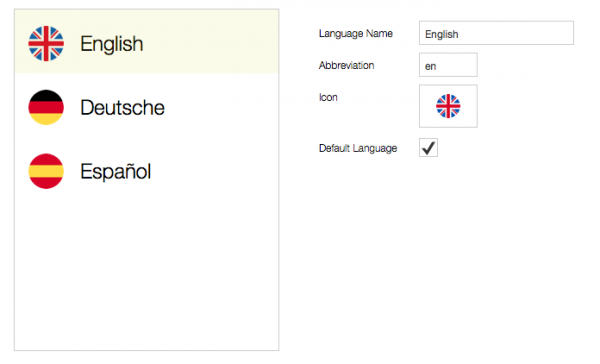The height and width of the screenshot is (364, 600).
Task: Click the Language Name label
Action: tap(355, 34)
